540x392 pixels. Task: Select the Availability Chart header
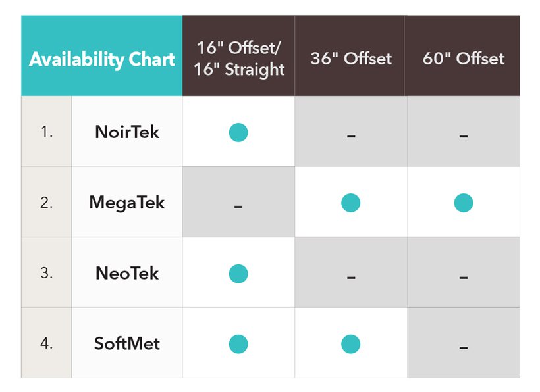(102, 56)
